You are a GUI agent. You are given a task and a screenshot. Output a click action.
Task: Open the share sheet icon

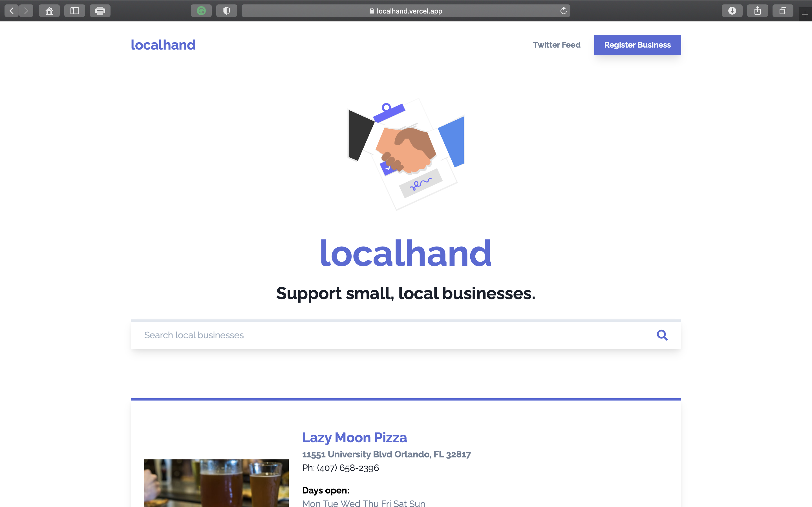pyautogui.click(x=757, y=11)
